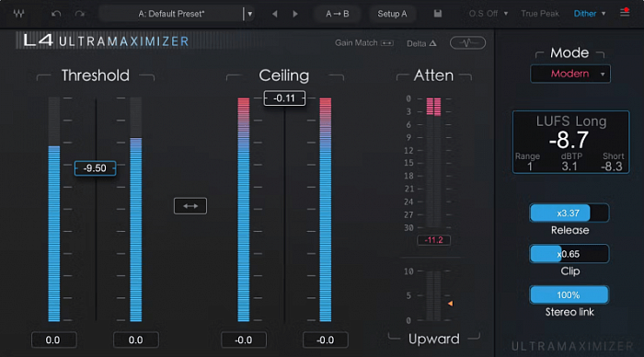
Task: Click the Ceiling -0.11 slider handle
Action: [284, 98]
